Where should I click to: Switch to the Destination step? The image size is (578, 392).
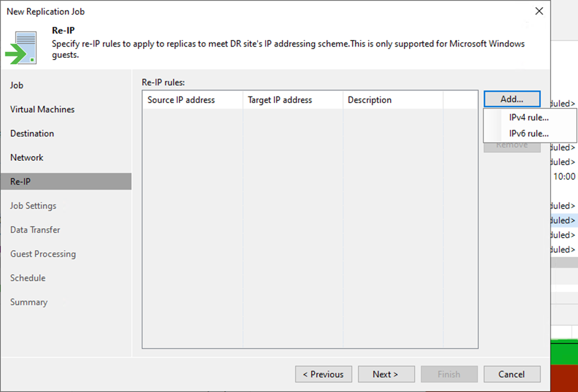click(x=32, y=133)
